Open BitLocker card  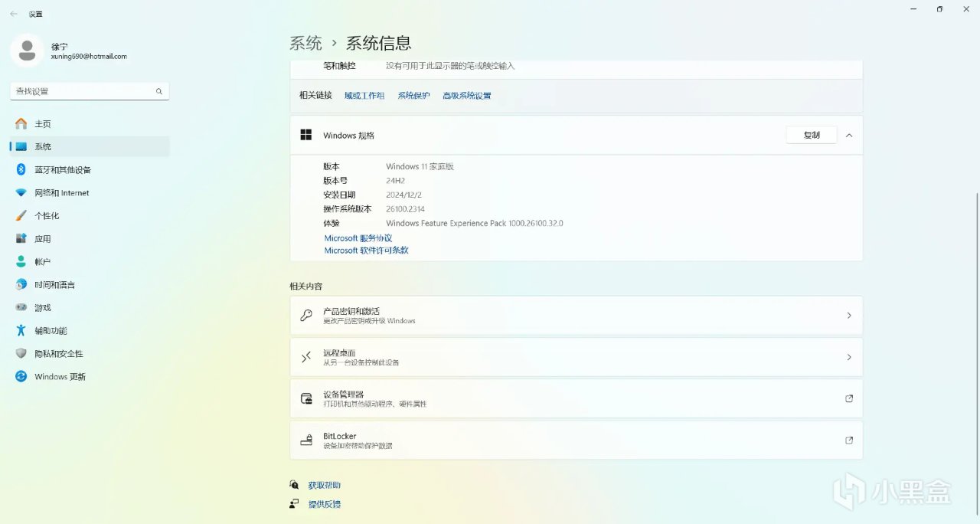point(577,440)
